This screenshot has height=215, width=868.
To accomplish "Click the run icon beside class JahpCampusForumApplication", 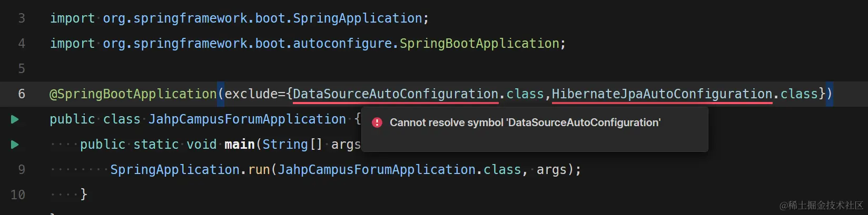I will point(15,119).
